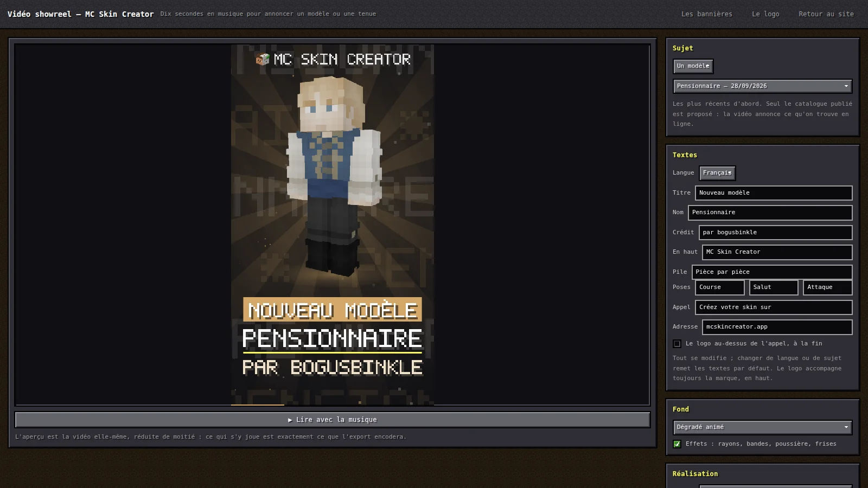The height and width of the screenshot is (488, 868).
Task: Click the 'Sujet' panel heading
Action: click(x=682, y=48)
